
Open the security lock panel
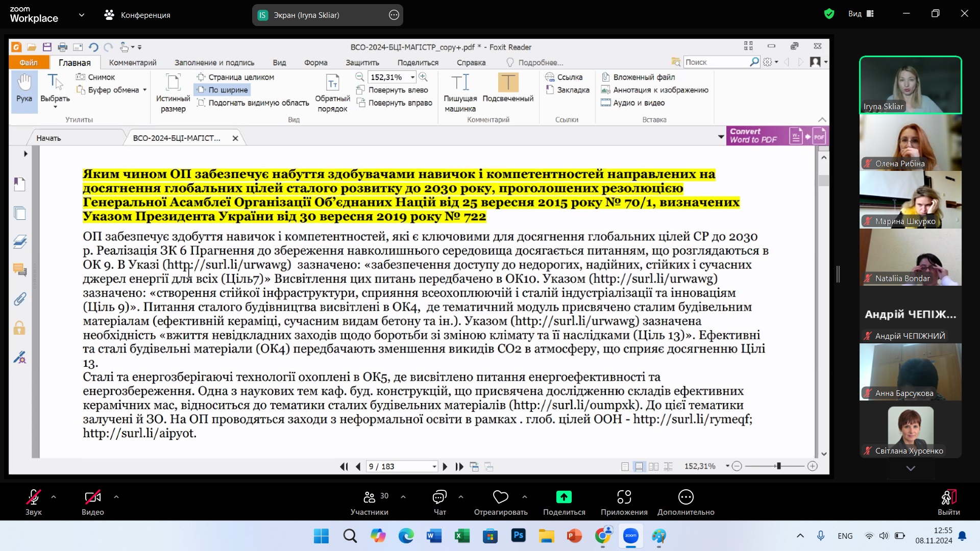[x=20, y=328]
